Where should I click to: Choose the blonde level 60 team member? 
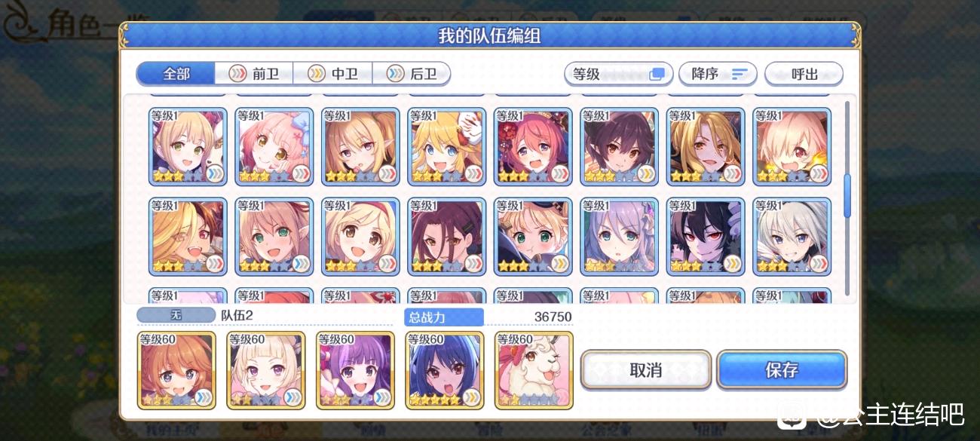click(265, 370)
